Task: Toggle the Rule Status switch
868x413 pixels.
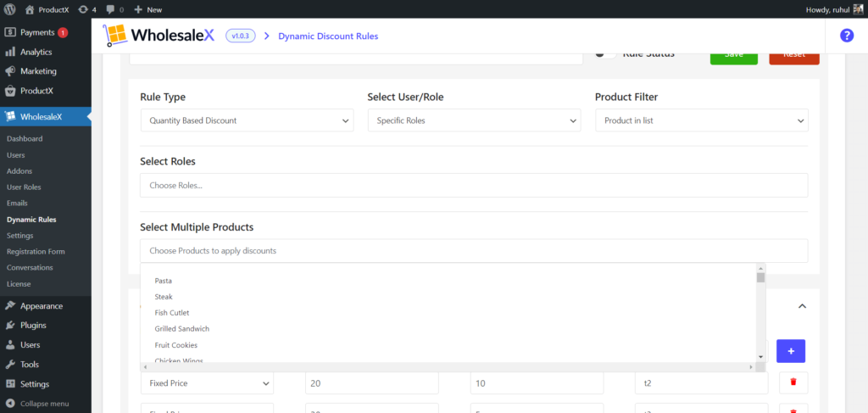Action: click(605, 54)
